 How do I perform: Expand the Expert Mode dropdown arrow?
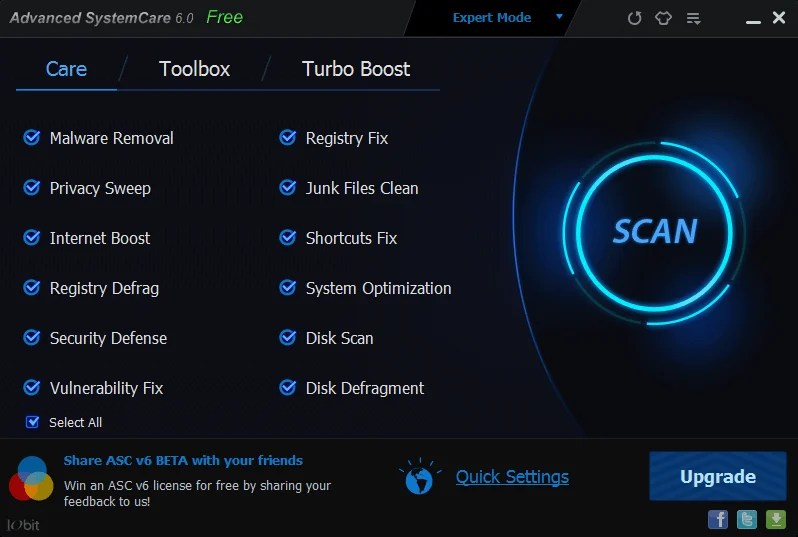[x=560, y=17]
